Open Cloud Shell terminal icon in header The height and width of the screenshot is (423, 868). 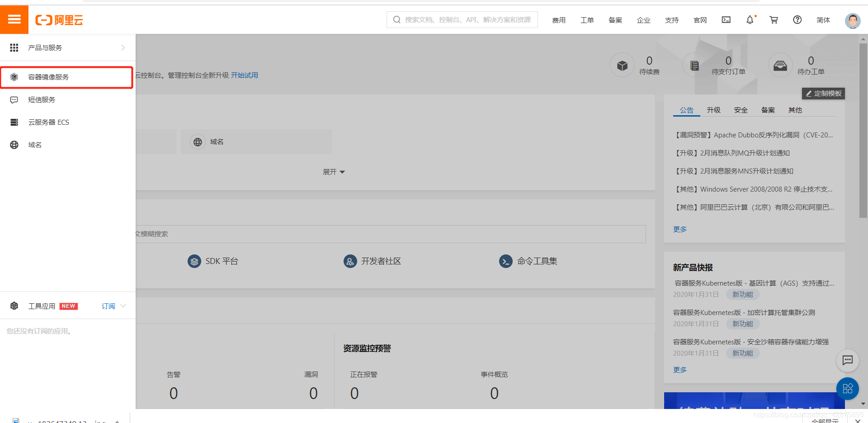coord(726,20)
